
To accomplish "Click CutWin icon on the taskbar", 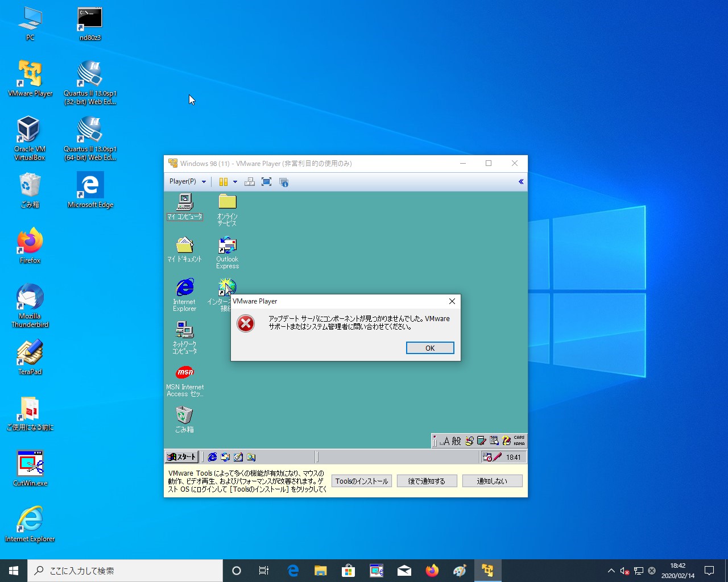I will 377,571.
